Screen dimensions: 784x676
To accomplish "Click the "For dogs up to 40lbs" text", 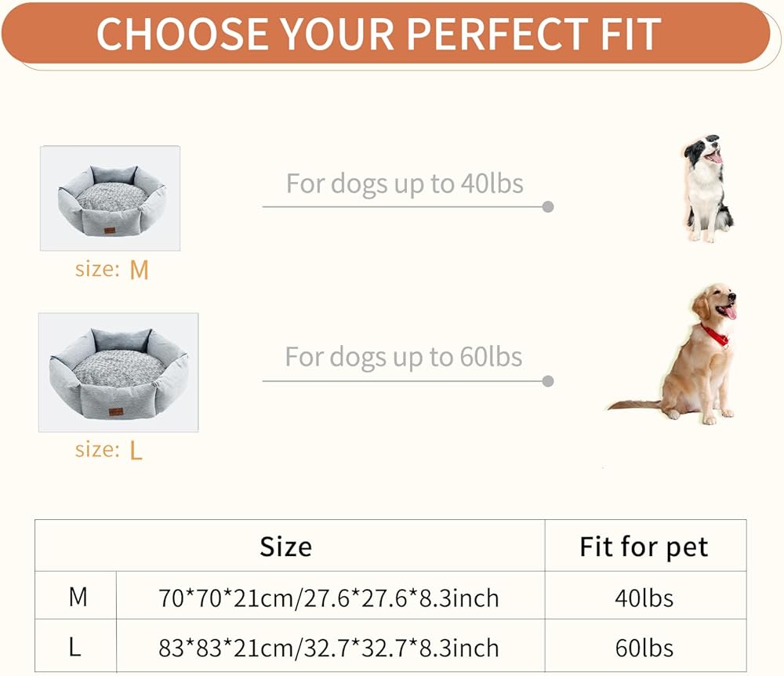I will click(405, 184).
